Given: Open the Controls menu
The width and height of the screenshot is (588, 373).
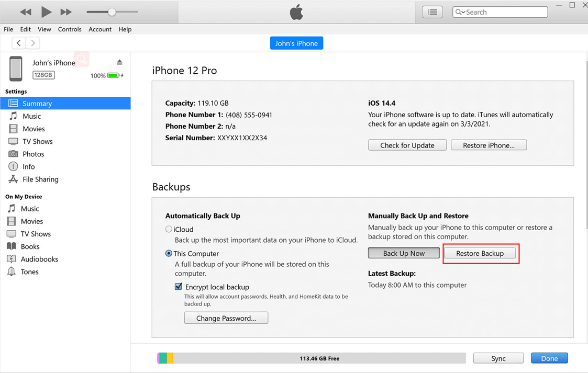Looking at the screenshot, I should click(x=70, y=29).
